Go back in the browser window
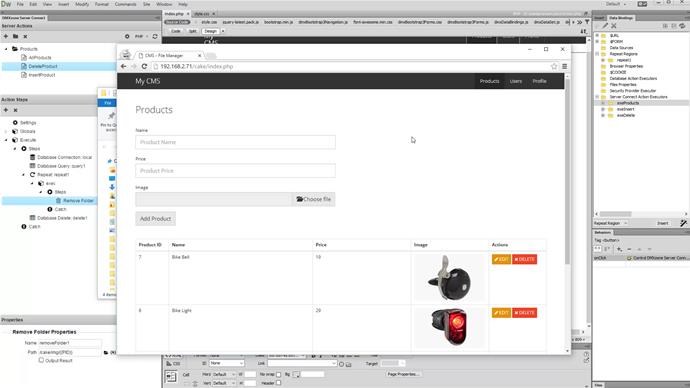 pyautogui.click(x=124, y=66)
